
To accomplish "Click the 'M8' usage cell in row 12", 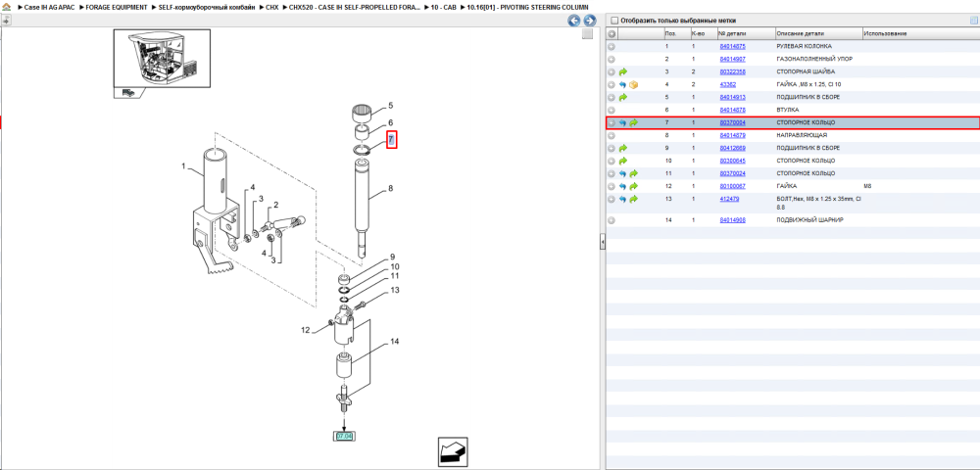I will pos(867,186).
